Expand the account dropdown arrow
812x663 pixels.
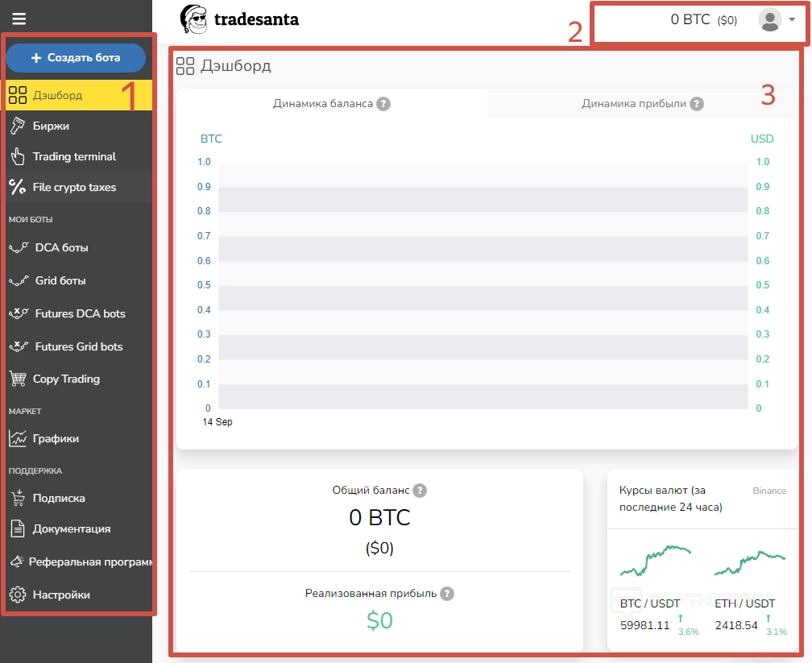click(x=792, y=19)
